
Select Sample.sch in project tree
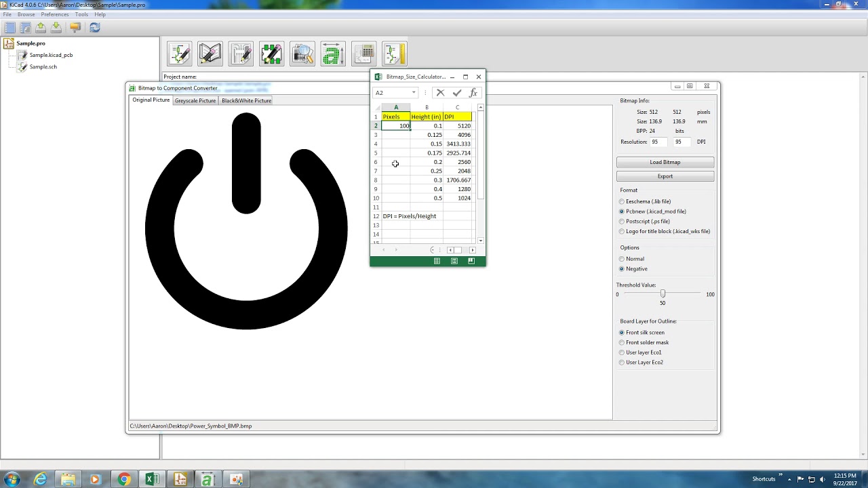click(x=43, y=67)
